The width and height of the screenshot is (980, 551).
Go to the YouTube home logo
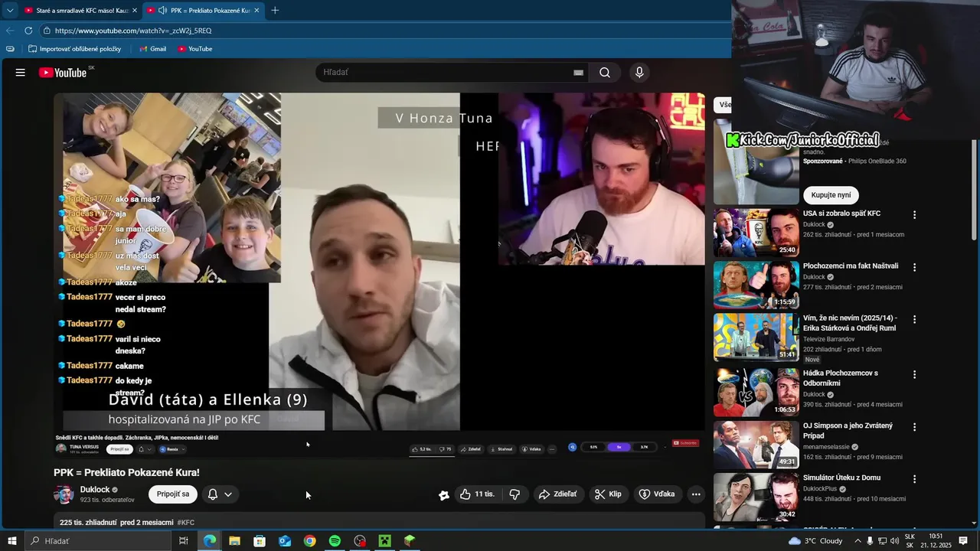63,73
